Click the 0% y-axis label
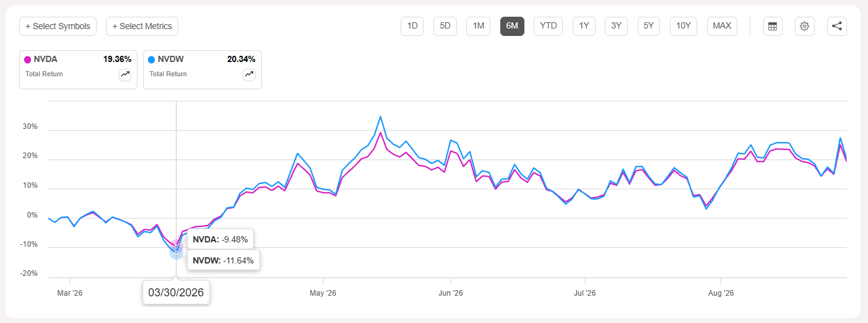This screenshot has width=868, height=323. click(32, 215)
